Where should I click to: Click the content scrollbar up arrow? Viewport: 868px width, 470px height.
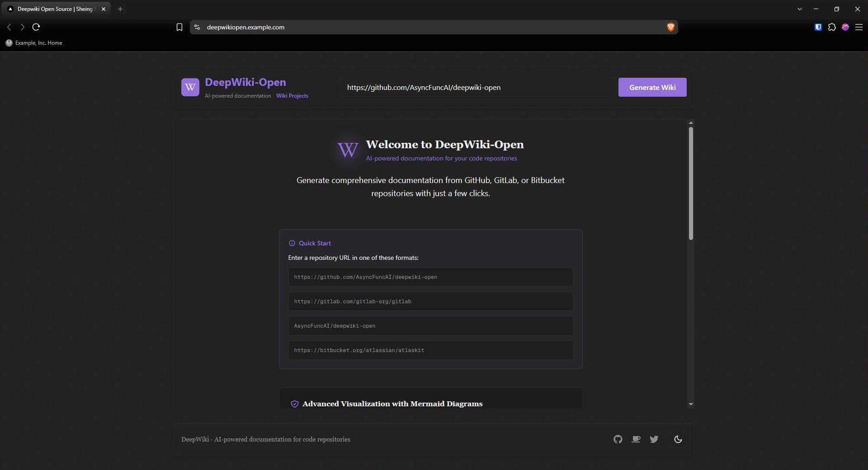point(691,123)
